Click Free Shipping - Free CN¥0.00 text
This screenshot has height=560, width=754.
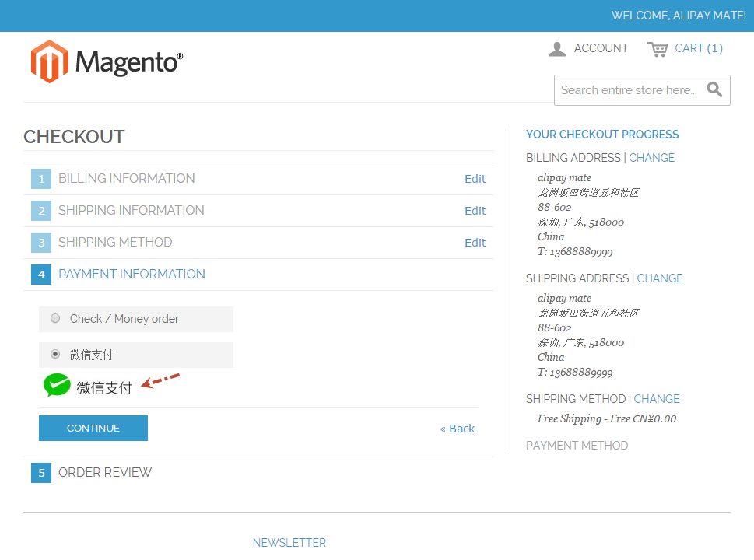pyautogui.click(x=607, y=418)
